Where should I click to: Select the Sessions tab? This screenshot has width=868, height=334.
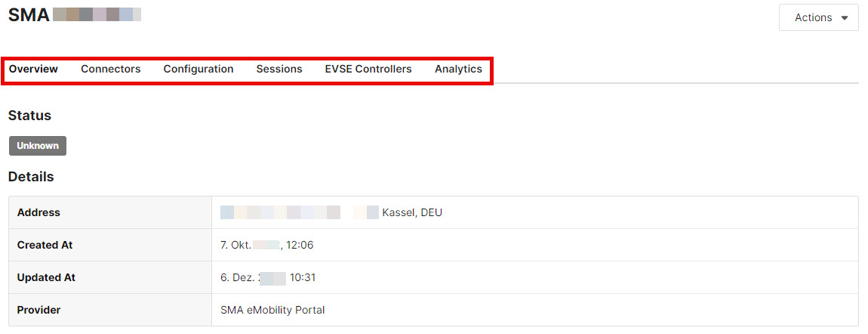coord(279,69)
